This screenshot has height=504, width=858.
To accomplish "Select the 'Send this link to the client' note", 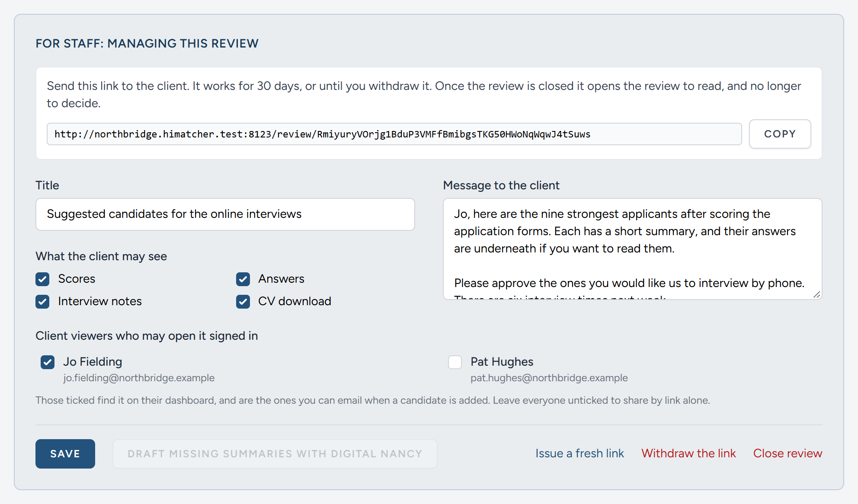I will coord(424,95).
